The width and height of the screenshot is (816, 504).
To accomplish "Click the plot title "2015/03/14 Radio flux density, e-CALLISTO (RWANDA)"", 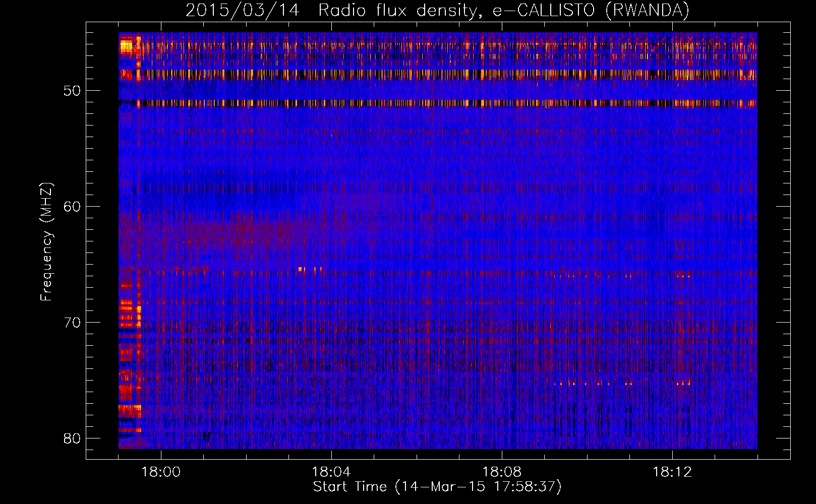I will tap(437, 10).
